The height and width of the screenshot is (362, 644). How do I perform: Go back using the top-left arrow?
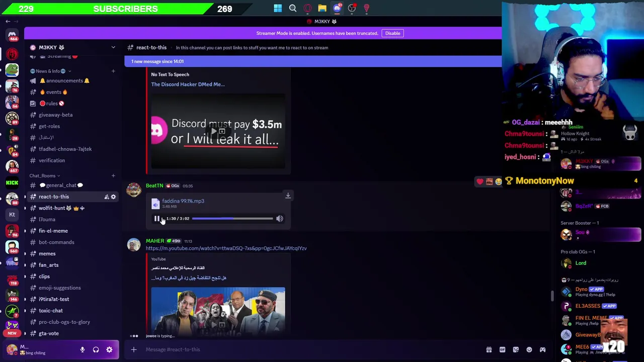(8, 21)
